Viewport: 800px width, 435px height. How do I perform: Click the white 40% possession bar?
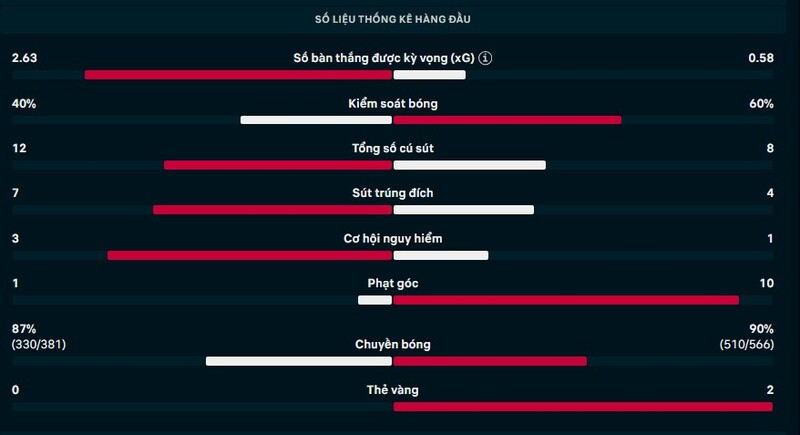tap(316, 120)
